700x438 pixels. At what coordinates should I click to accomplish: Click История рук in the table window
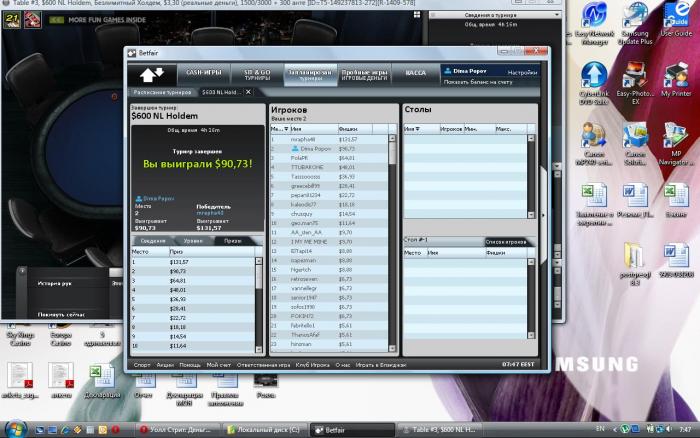click(54, 284)
